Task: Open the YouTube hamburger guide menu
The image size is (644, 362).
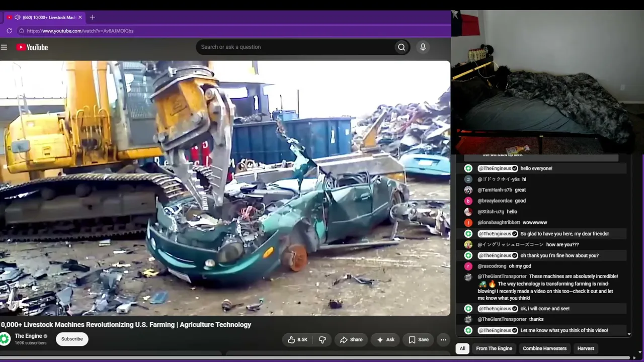Action: [4, 47]
